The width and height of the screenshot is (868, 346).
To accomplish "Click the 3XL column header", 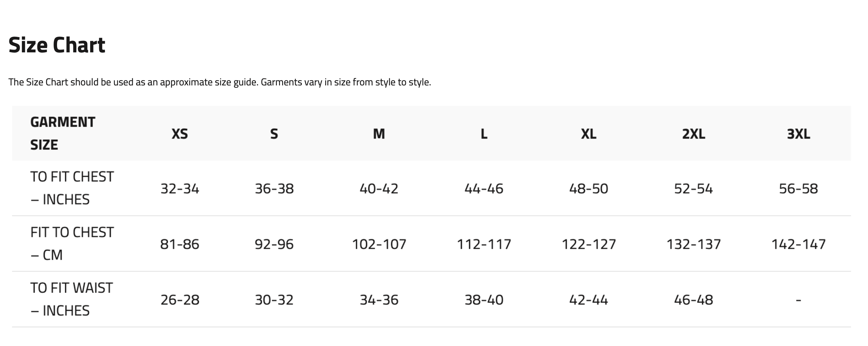I will tap(798, 134).
